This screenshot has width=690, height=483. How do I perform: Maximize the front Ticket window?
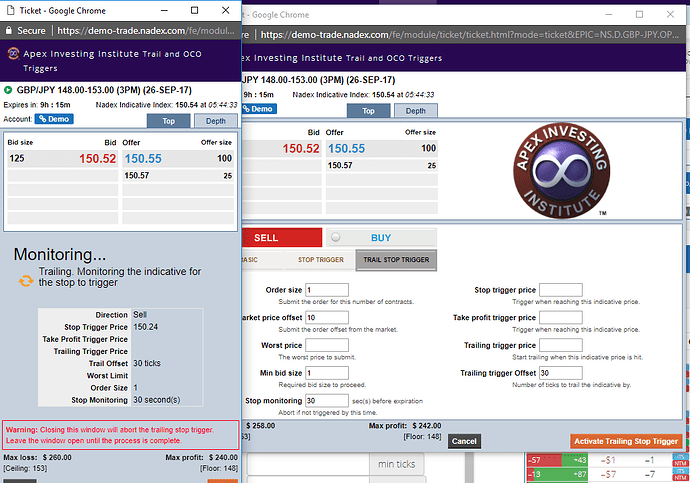point(195,11)
